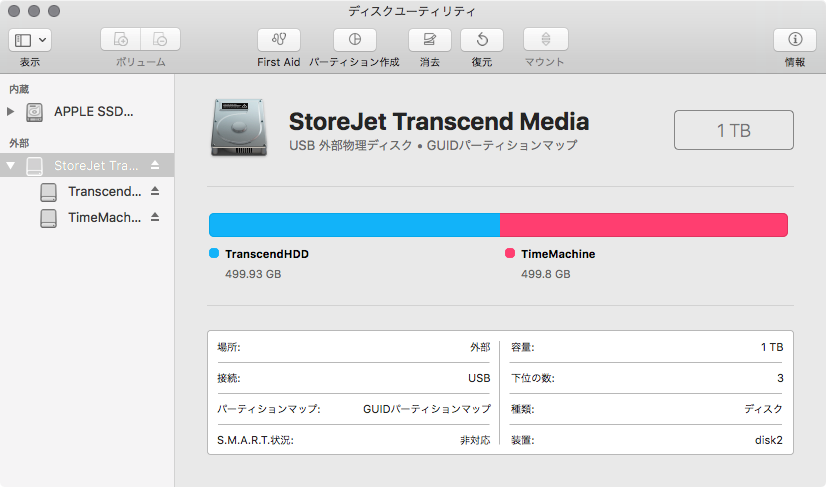Image resolution: width=826 pixels, height=487 pixels.
Task: Click the 499.8 GB size value
Action: coord(546,274)
